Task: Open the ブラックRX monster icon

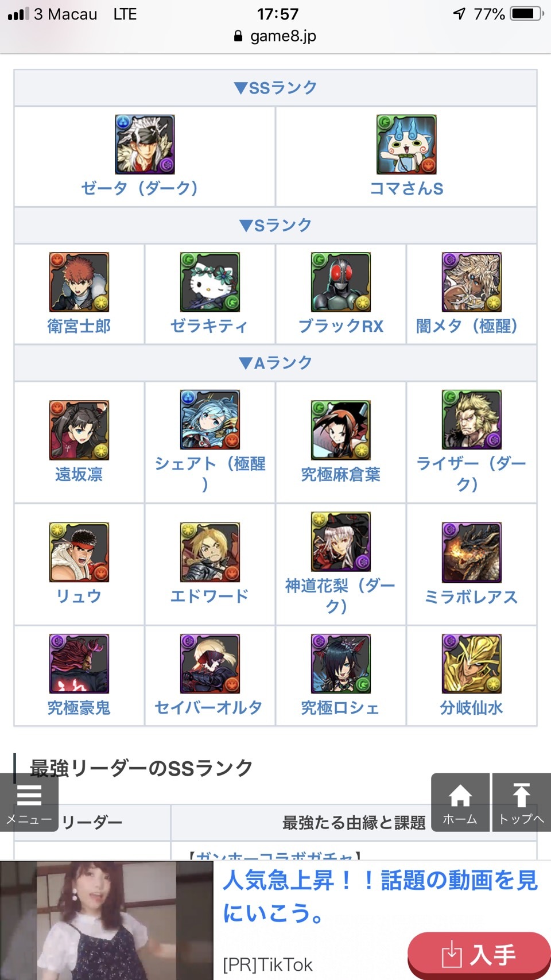Action: click(x=341, y=282)
